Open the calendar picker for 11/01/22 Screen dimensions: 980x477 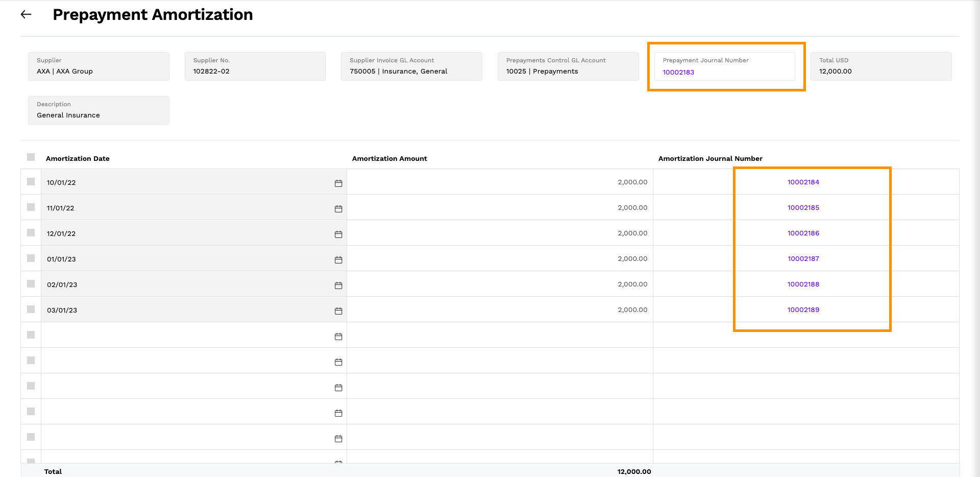(338, 208)
